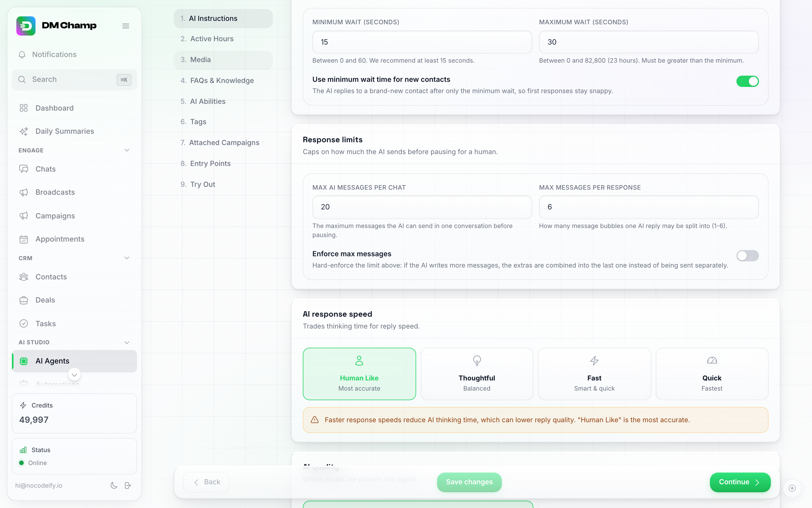
Task: Click the sidebar Search box
Action: 74,80
